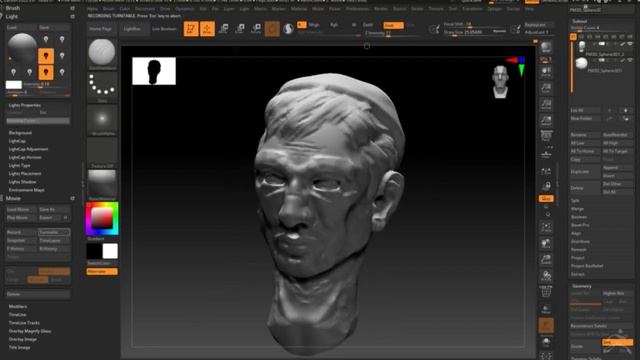Click the Turntable button
The width and height of the screenshot is (640, 360).
pos(54,232)
